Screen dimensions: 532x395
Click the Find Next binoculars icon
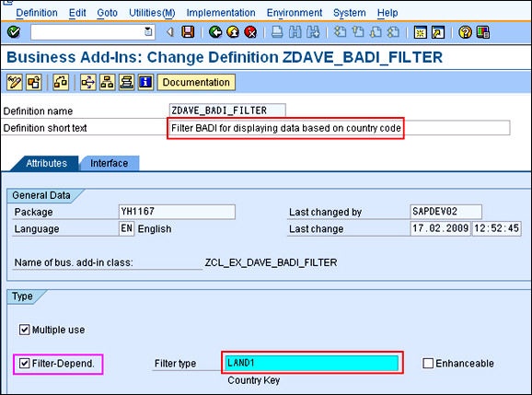313,32
